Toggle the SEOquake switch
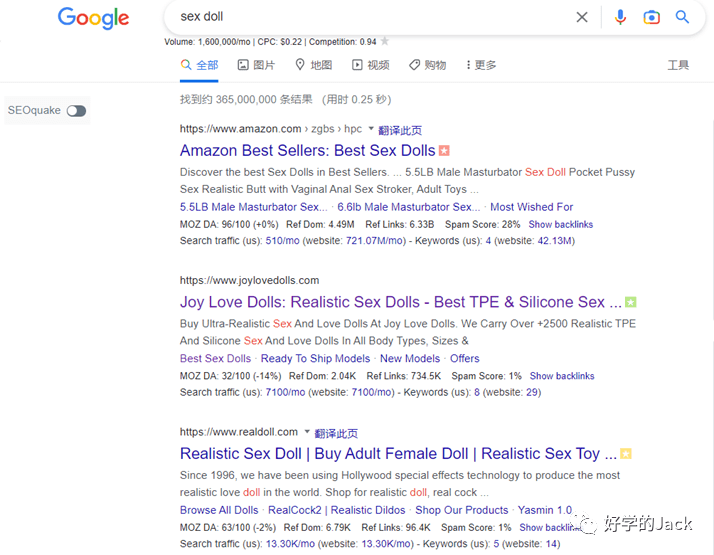Viewport: 714px width, 555px height. 76,111
